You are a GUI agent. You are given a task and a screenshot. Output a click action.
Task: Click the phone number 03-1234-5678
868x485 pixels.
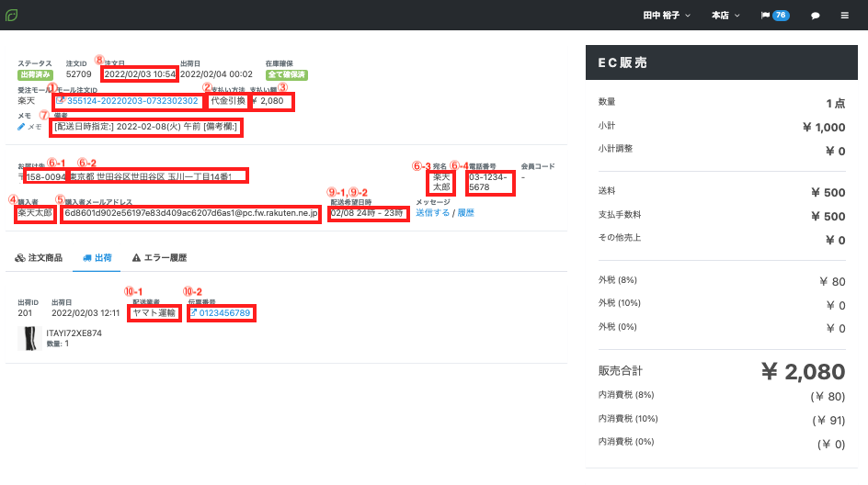tap(488, 183)
